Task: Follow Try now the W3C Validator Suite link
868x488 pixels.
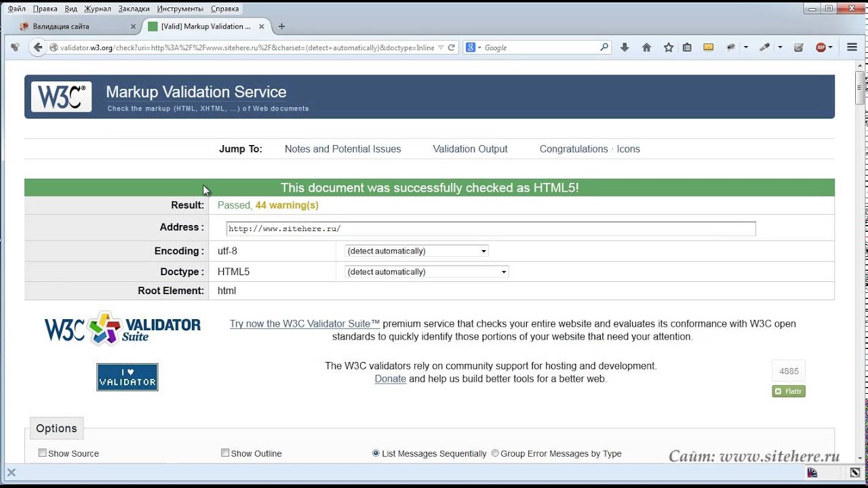Action: pyautogui.click(x=304, y=324)
